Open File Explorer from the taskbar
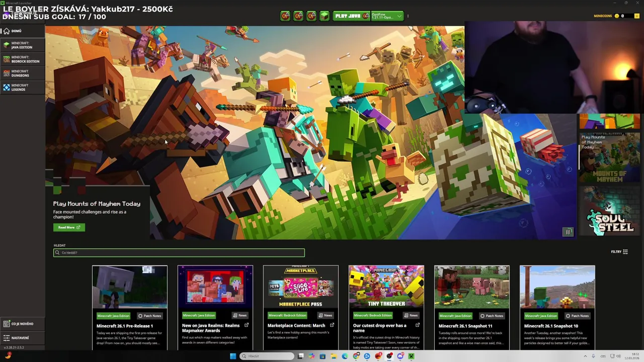This screenshot has width=644, height=362. pyautogui.click(x=334, y=356)
